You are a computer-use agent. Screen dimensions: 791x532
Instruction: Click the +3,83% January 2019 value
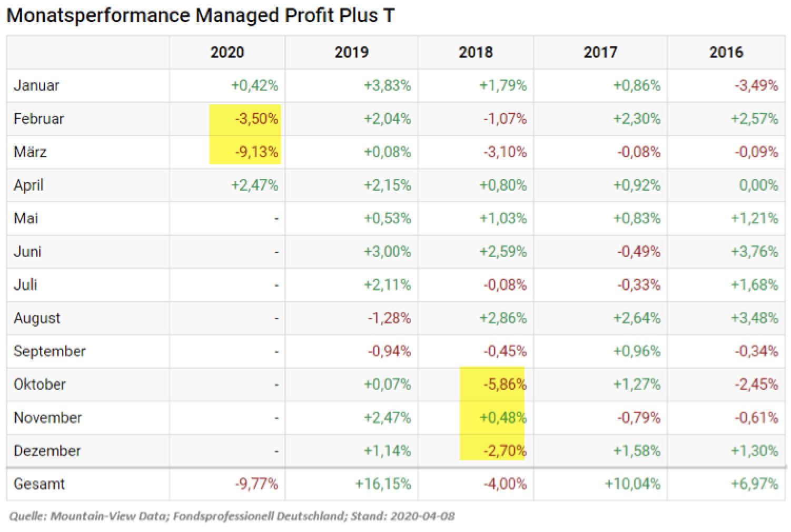click(x=387, y=85)
